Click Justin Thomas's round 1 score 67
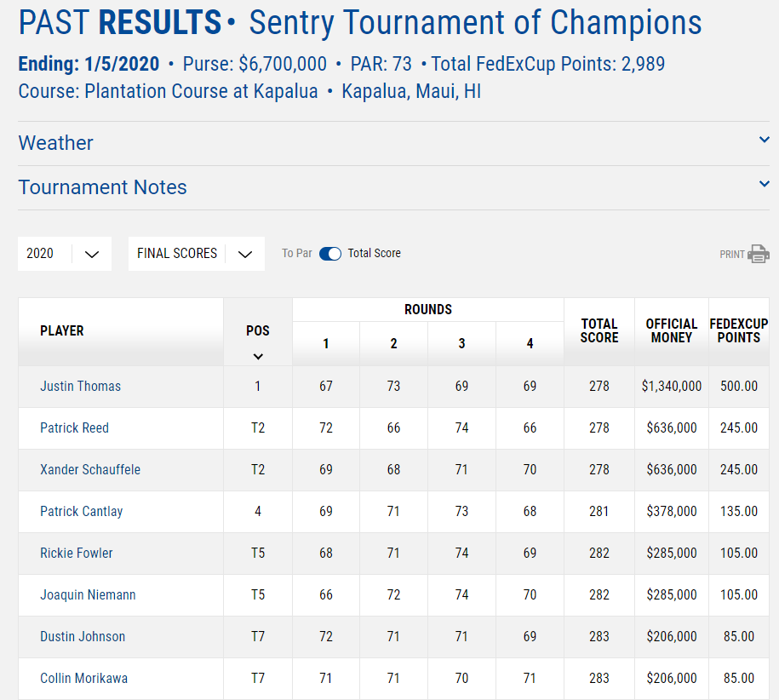This screenshot has height=700, width=779. click(326, 386)
